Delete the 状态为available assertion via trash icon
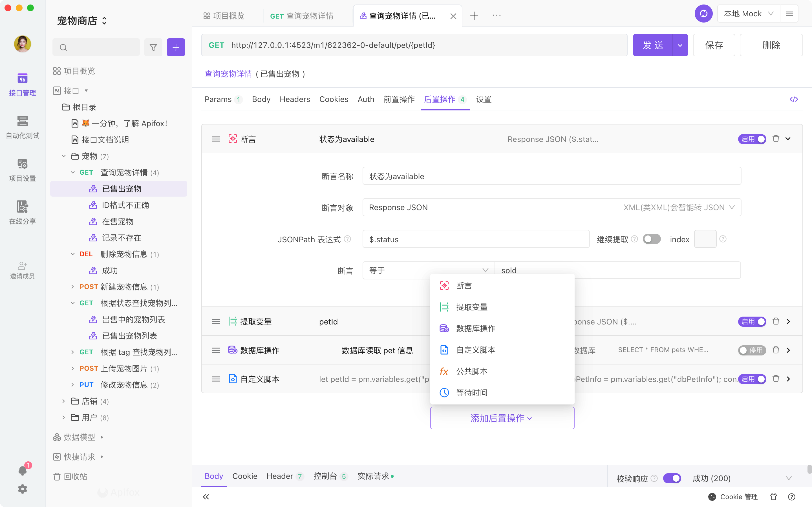This screenshot has width=812, height=507. tap(776, 139)
